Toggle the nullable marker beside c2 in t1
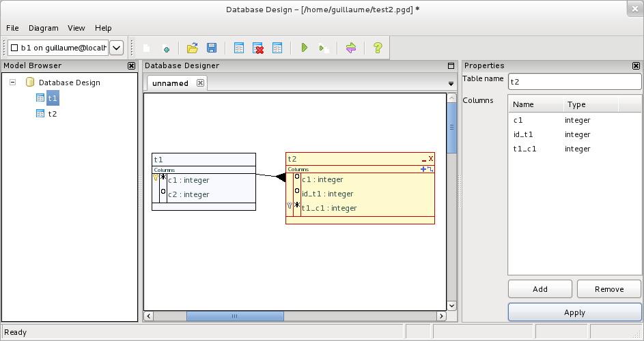 tap(163, 192)
